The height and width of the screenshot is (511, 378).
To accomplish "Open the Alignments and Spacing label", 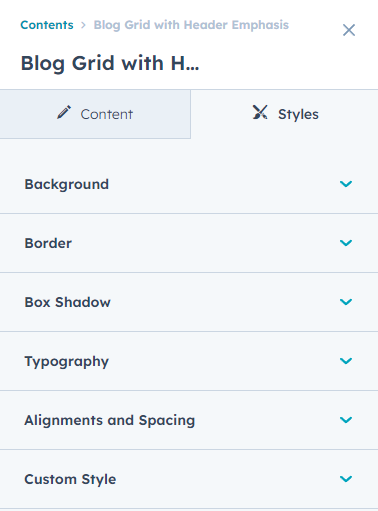I will tap(110, 421).
